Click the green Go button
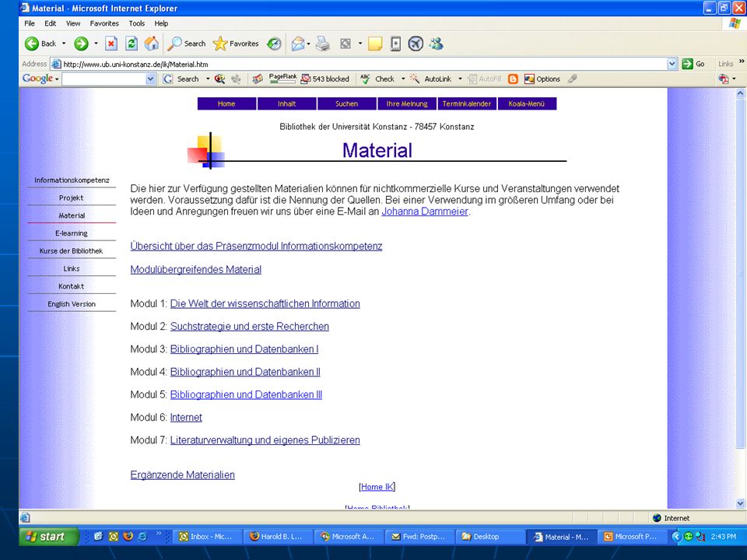This screenshot has height=560, width=747. 693,64
